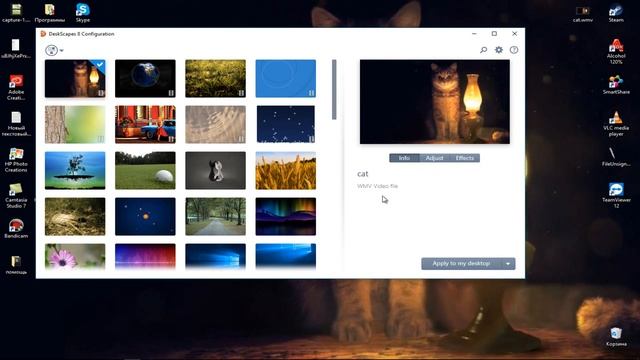
Task: Open the DeskScapes globe menu icon
Action: [51, 50]
